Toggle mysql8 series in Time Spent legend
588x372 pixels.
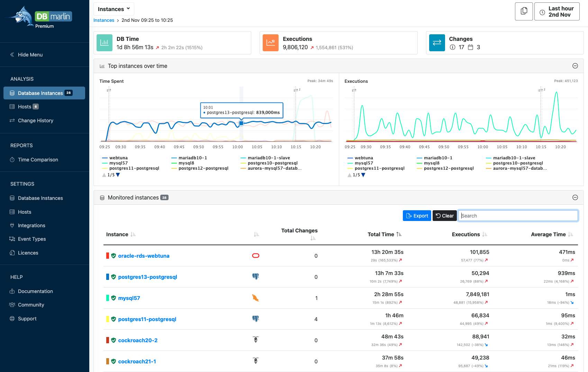point(183,163)
